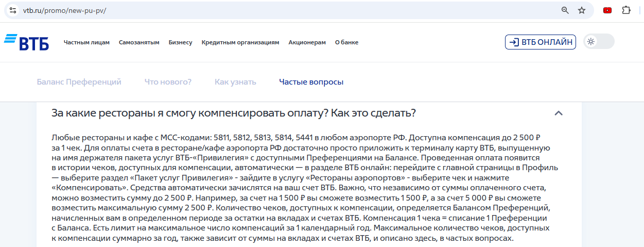Switch to the Баланс Преференций tab
This screenshot has height=247, width=644.
tap(79, 82)
